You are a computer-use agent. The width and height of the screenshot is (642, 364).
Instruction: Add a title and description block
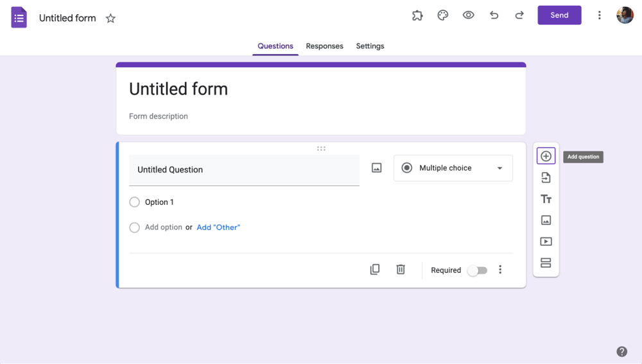point(546,199)
